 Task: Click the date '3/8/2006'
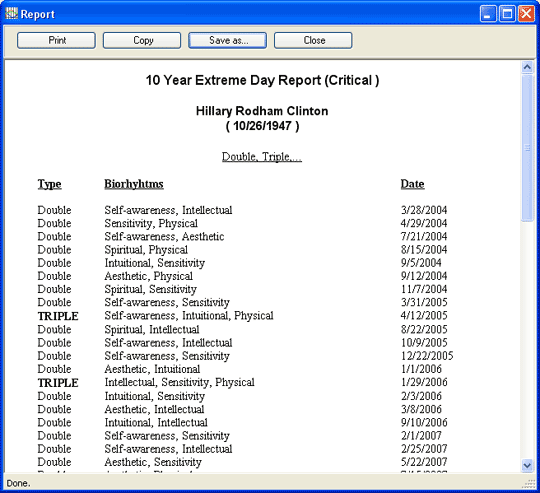pos(421,409)
